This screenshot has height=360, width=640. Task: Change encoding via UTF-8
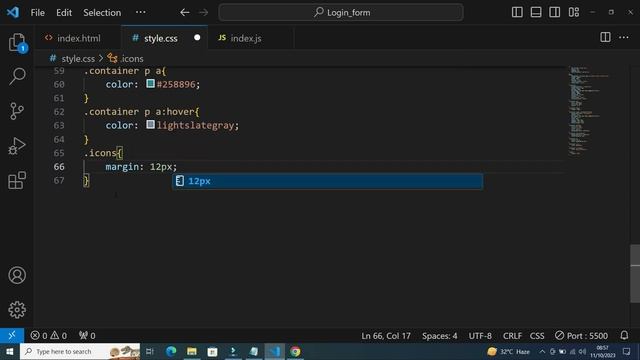pyautogui.click(x=480, y=336)
